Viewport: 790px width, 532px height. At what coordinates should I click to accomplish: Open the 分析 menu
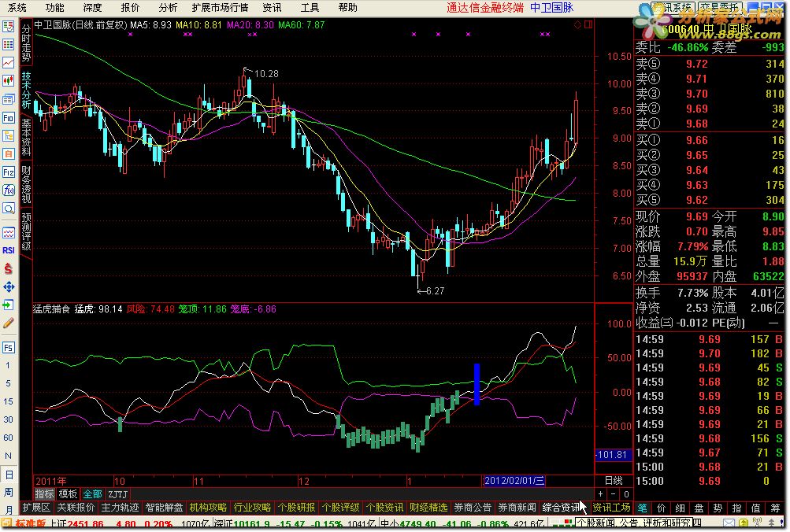[168, 8]
